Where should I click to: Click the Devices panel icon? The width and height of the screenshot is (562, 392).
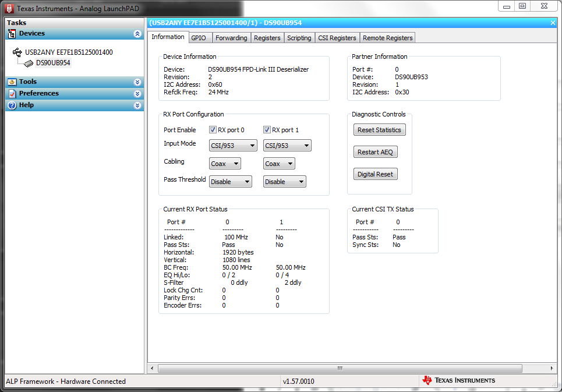[12, 34]
